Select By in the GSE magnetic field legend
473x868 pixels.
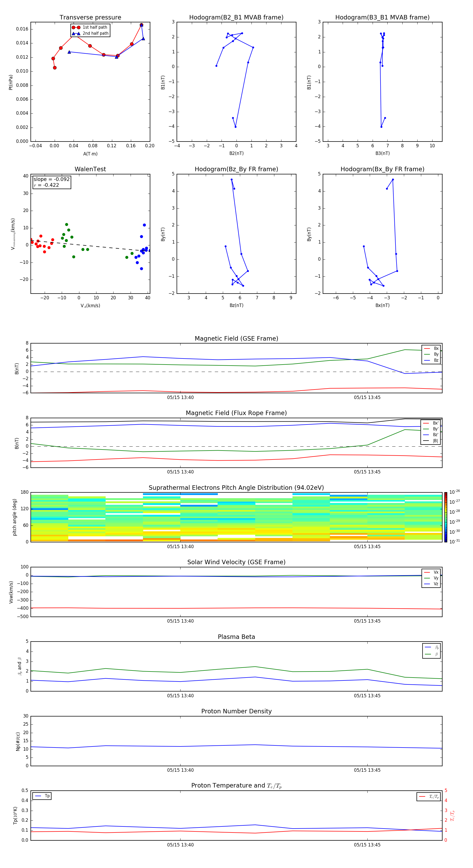click(431, 355)
